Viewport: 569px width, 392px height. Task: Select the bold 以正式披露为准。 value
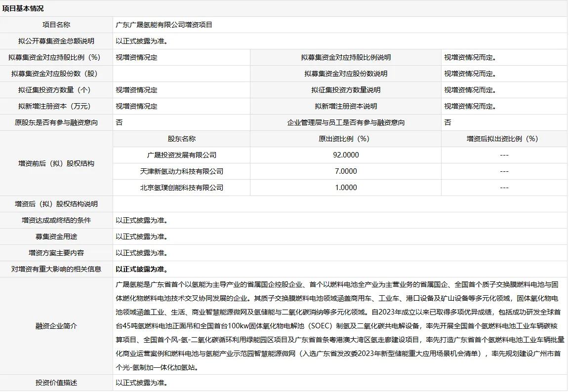pos(142,270)
